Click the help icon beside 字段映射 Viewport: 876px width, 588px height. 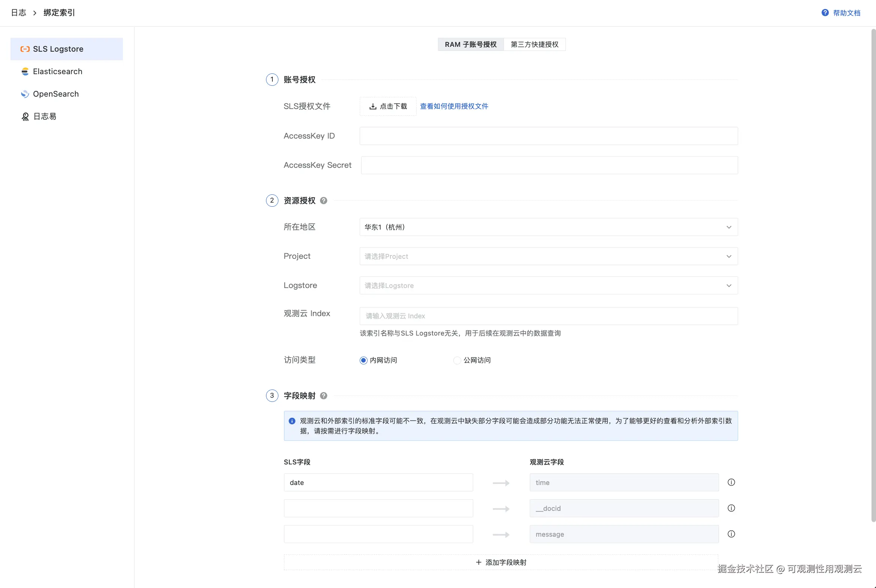coord(323,395)
